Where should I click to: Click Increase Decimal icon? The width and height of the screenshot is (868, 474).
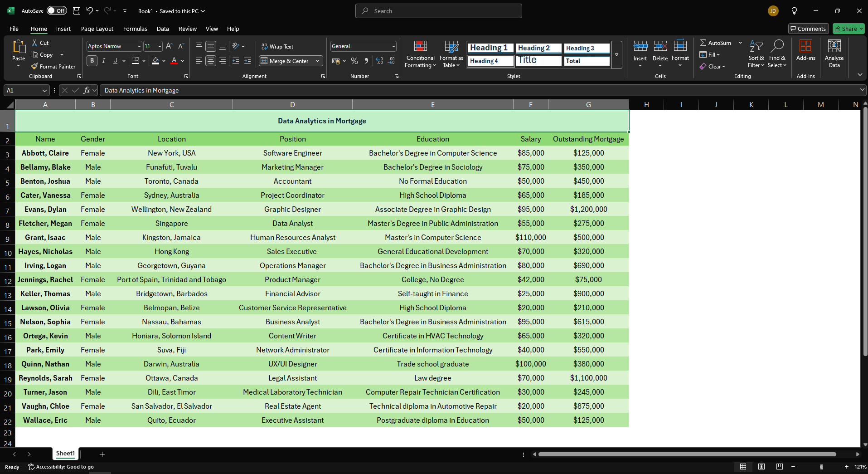[379, 61]
